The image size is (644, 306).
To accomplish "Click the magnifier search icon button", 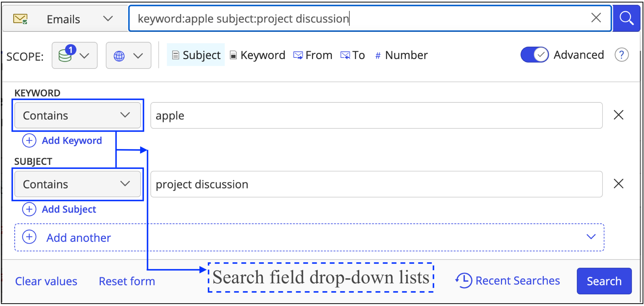I will pyautogui.click(x=626, y=19).
